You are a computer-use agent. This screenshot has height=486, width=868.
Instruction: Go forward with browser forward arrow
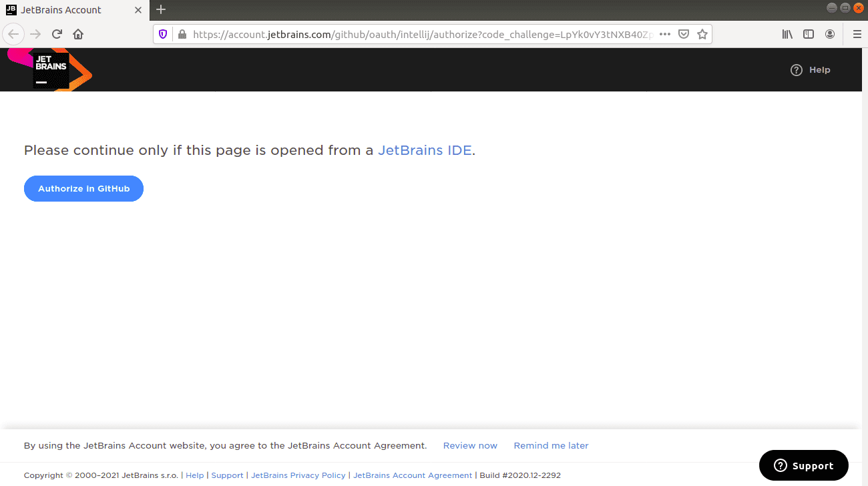tap(35, 34)
